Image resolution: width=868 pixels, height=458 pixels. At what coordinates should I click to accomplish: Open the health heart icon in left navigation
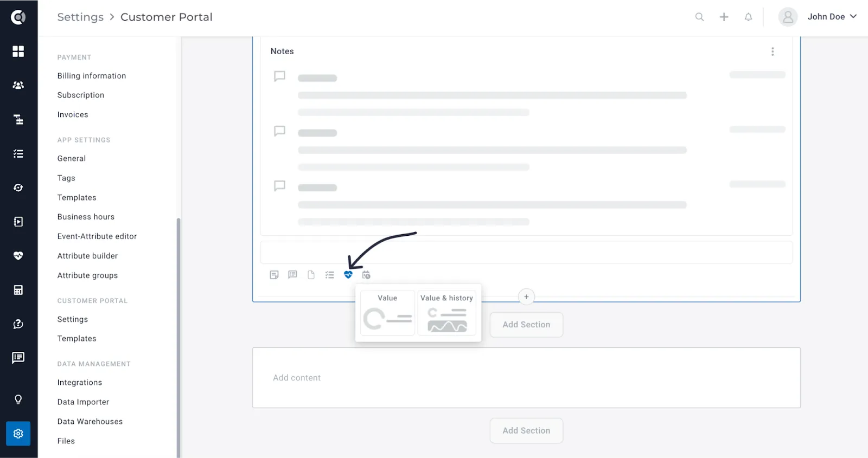(18, 256)
